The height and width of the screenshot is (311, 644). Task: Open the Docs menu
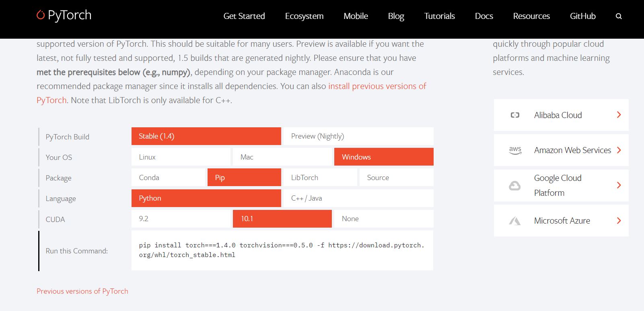coord(484,16)
